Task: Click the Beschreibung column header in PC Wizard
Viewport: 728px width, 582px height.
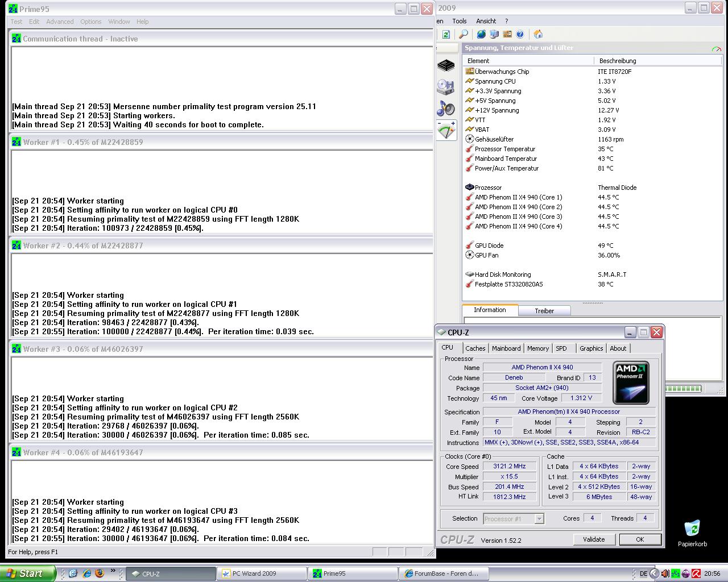Action: (x=658, y=61)
